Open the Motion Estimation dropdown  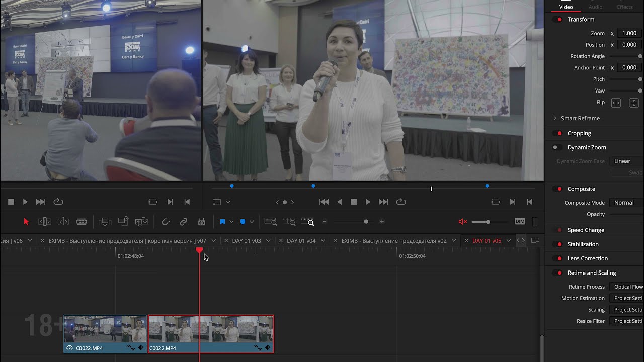[x=626, y=298]
